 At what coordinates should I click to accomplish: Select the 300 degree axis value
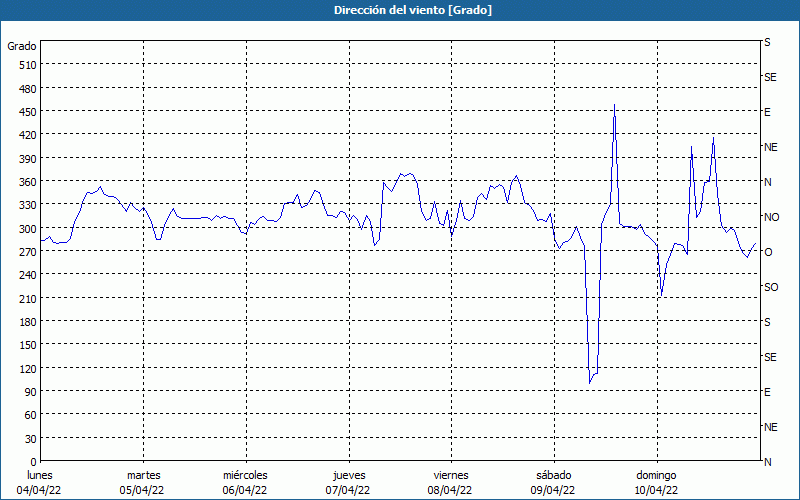[x=28, y=229]
